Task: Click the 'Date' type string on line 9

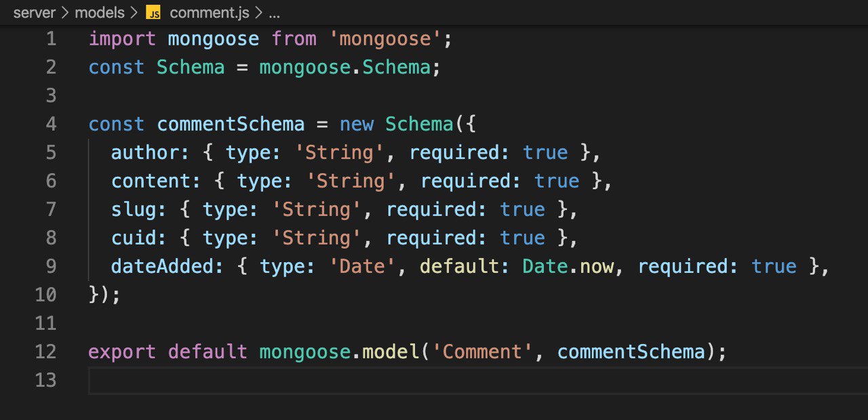Action: [x=362, y=266]
